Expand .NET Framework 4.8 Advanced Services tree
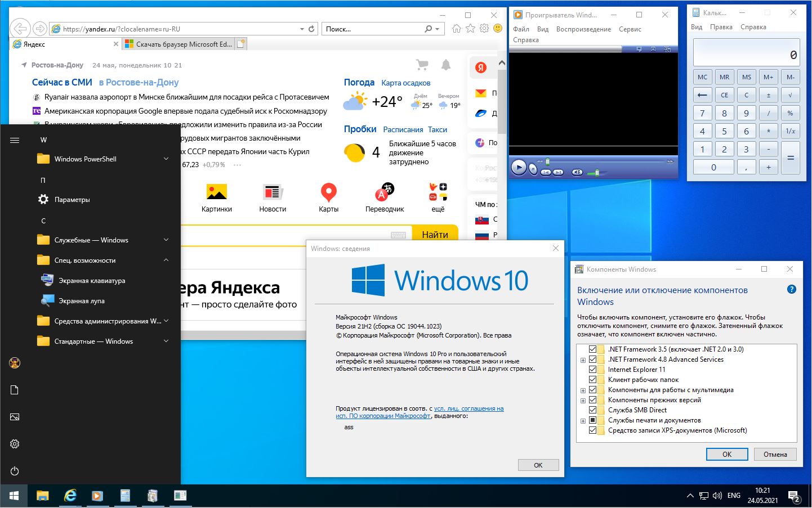Viewport: 812px width, 508px height. tap(583, 360)
